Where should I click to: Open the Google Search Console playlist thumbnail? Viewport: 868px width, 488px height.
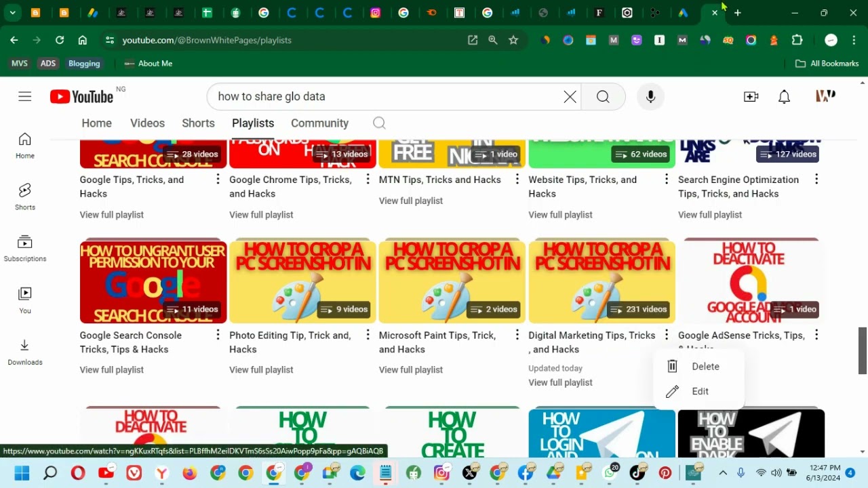[x=153, y=281]
